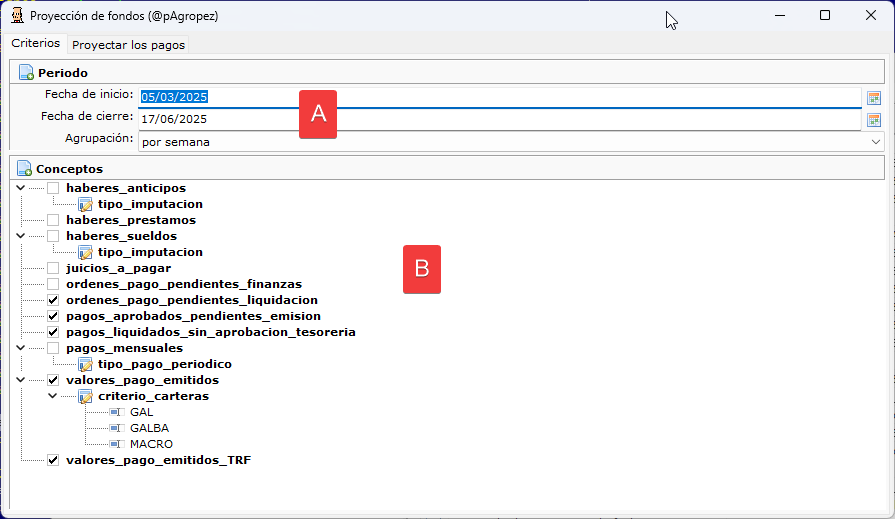Click the Fecha de cierre date field
Screen dimensions: 895x519
pos(499,119)
